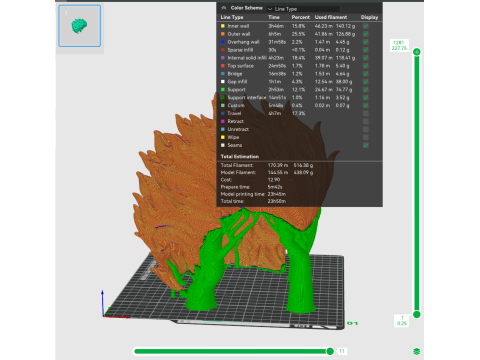The width and height of the screenshot is (480, 360).
Task: Enable Travel moves display checkbox
Action: tap(366, 113)
